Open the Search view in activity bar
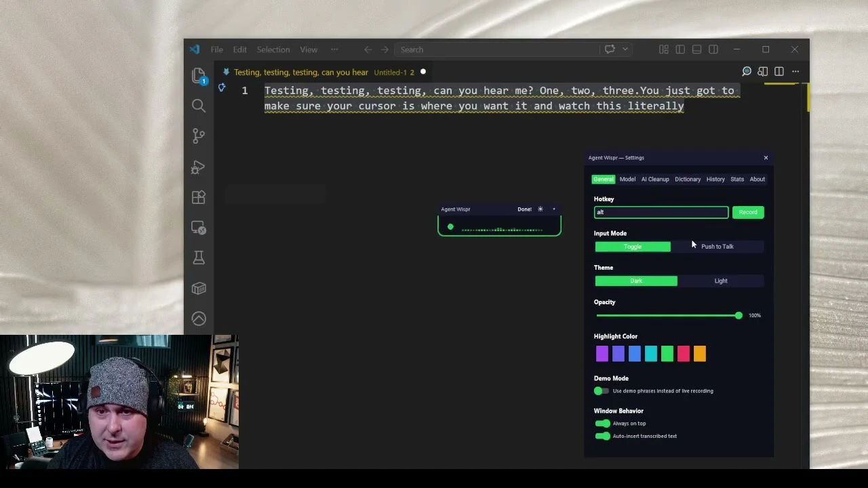 (199, 106)
